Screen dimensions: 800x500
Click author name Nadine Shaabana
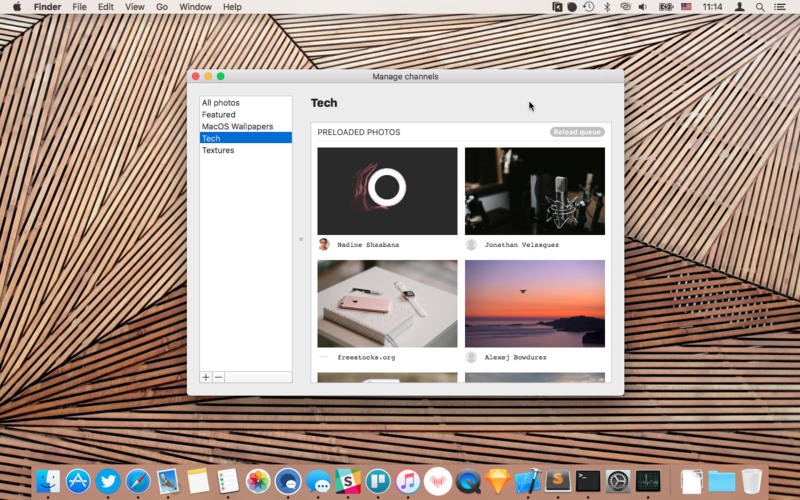(368, 245)
